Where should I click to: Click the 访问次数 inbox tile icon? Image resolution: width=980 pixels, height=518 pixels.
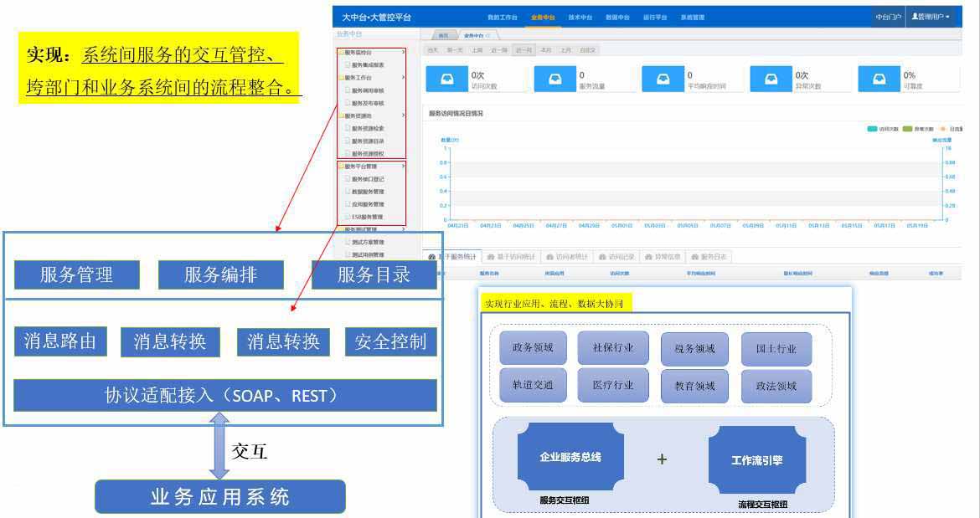(x=447, y=79)
